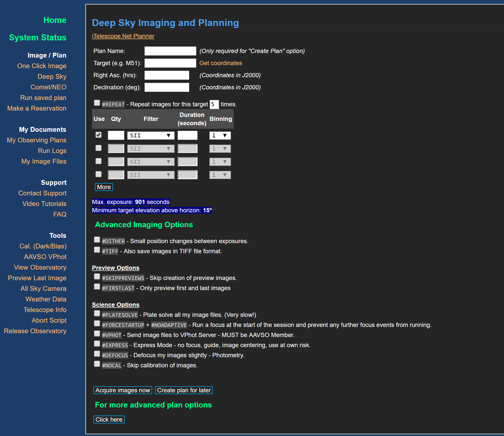Open the first row SII filter dropdown
The height and width of the screenshot is (436, 504).
point(151,136)
